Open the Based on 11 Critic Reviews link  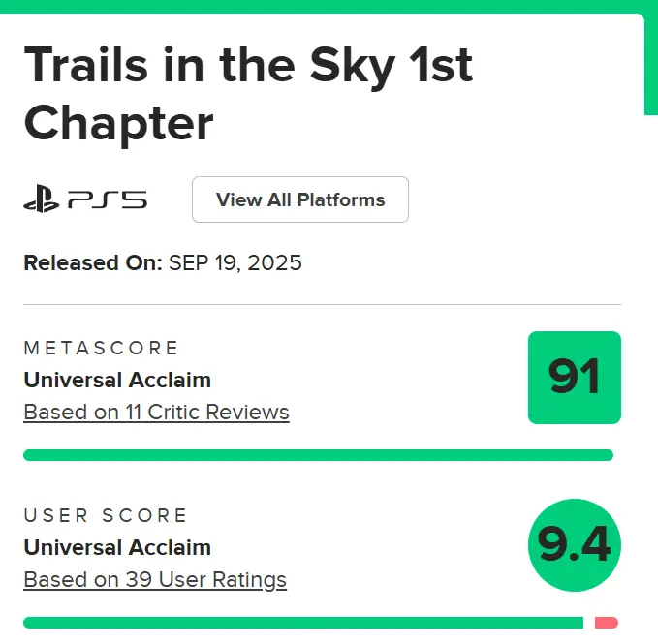(156, 413)
